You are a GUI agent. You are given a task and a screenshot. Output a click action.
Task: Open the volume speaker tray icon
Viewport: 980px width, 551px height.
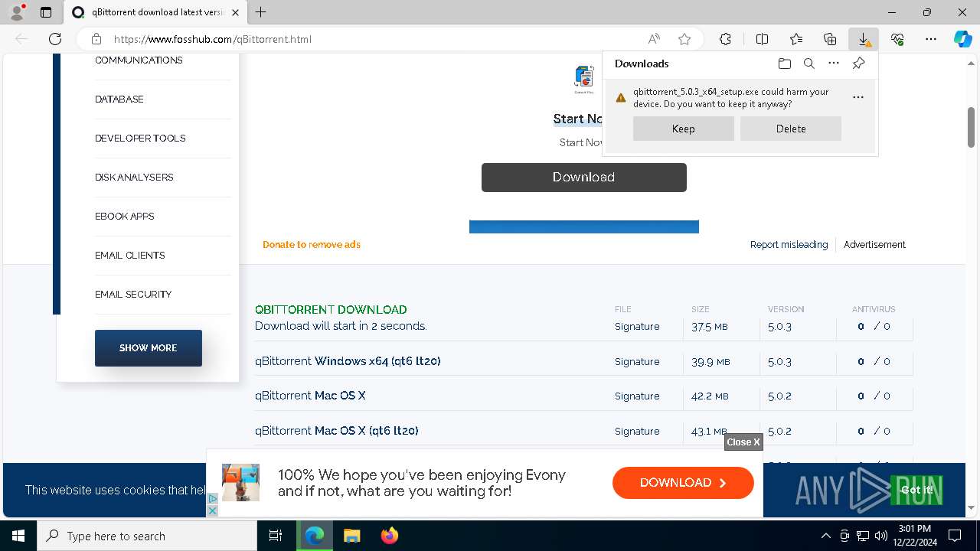coord(880,536)
